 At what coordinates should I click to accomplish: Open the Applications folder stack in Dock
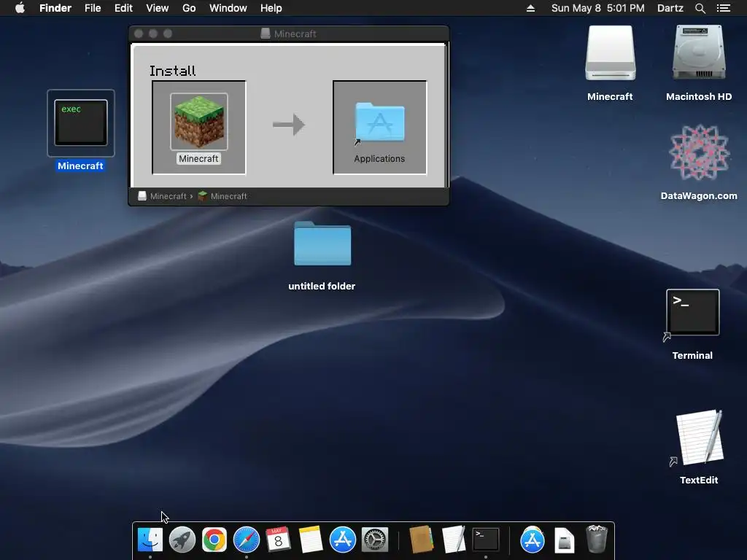[x=532, y=540]
